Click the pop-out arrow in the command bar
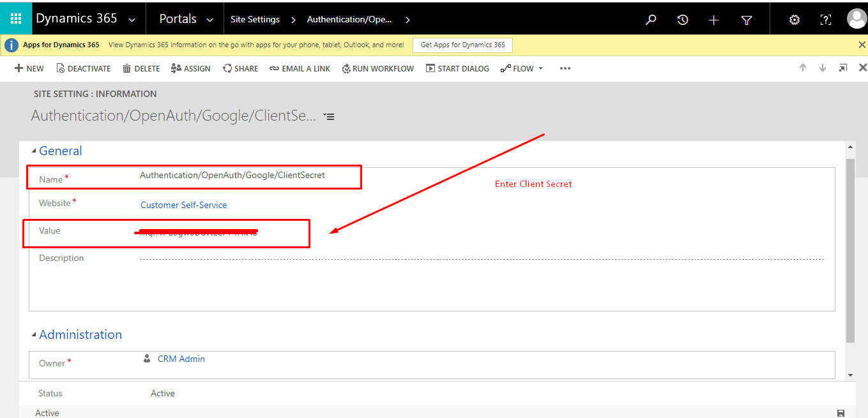This screenshot has height=418, width=868. [842, 68]
